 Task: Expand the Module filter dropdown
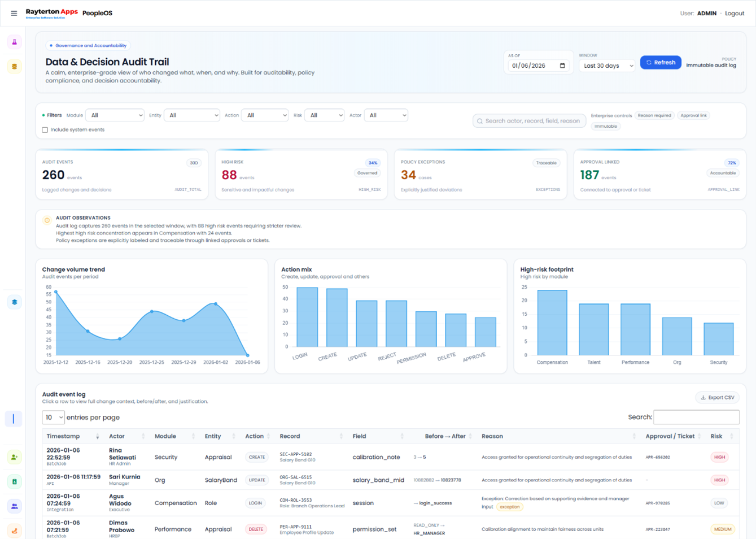(115, 115)
